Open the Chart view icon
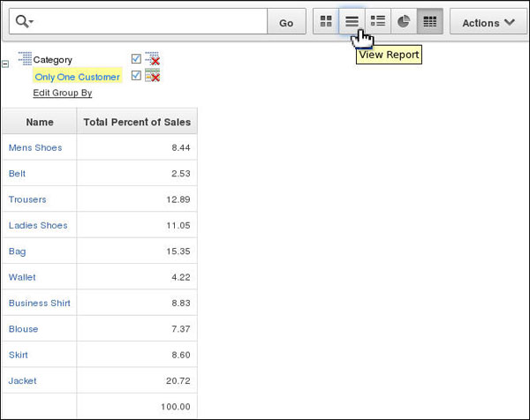This screenshot has height=420, width=530. [404, 21]
